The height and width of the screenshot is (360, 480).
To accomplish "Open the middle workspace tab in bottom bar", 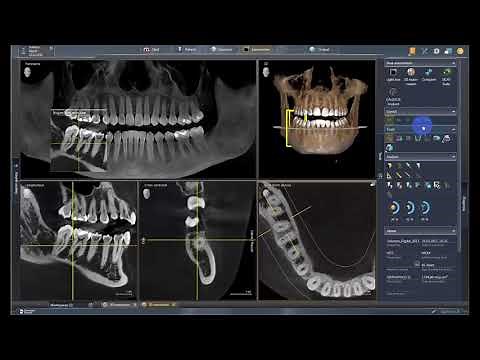I will click(x=119, y=305).
